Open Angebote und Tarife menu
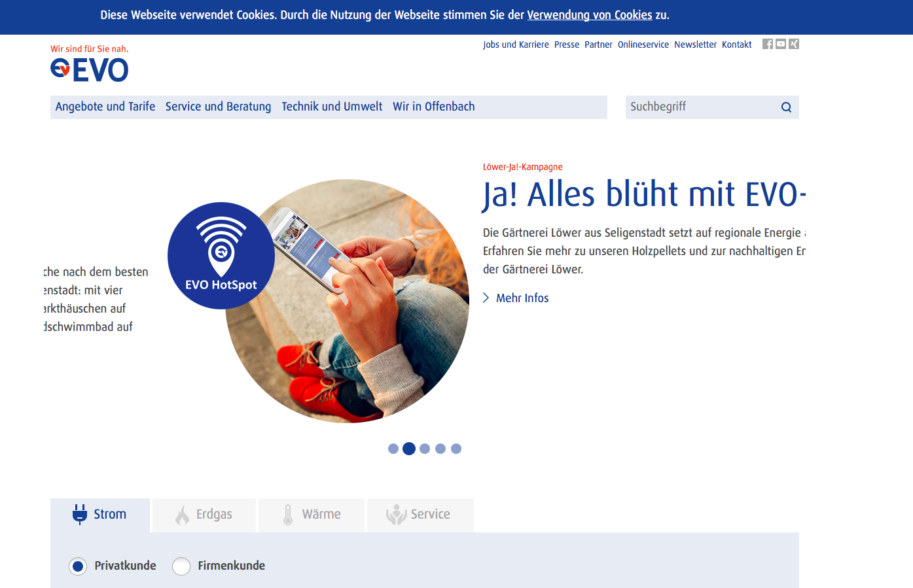 coord(105,107)
